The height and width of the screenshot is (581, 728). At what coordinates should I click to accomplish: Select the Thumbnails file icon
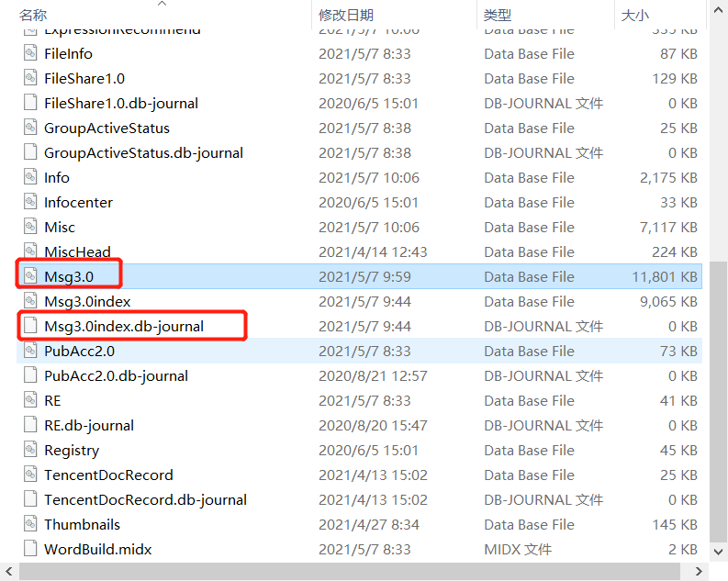[x=31, y=524]
